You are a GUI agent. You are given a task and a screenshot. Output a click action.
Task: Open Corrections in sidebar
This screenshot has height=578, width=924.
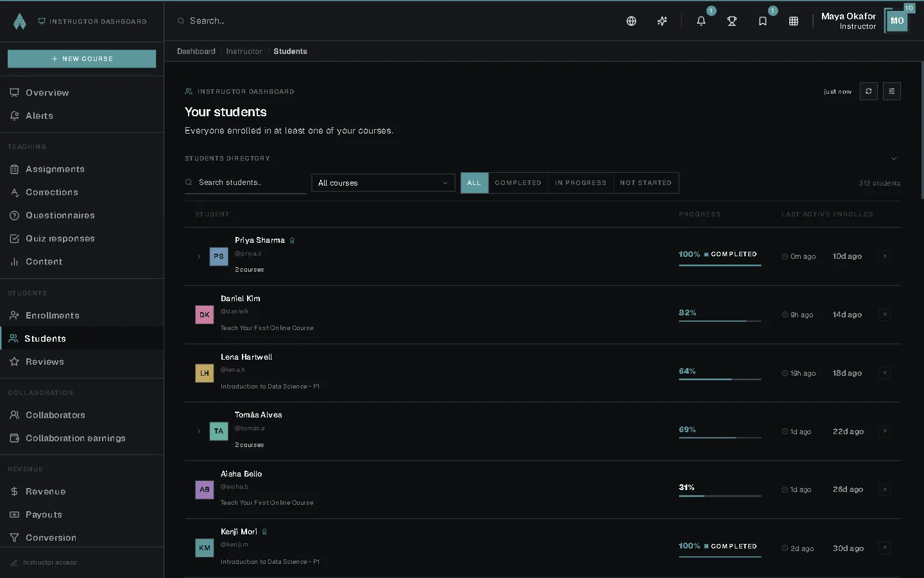coord(81,192)
